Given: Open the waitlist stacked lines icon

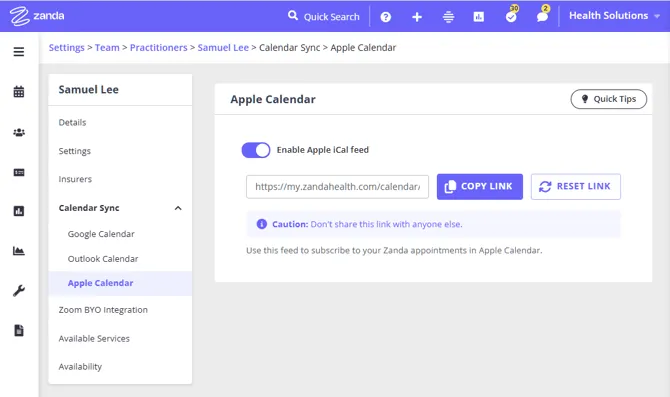Looking at the screenshot, I should pos(448,17).
